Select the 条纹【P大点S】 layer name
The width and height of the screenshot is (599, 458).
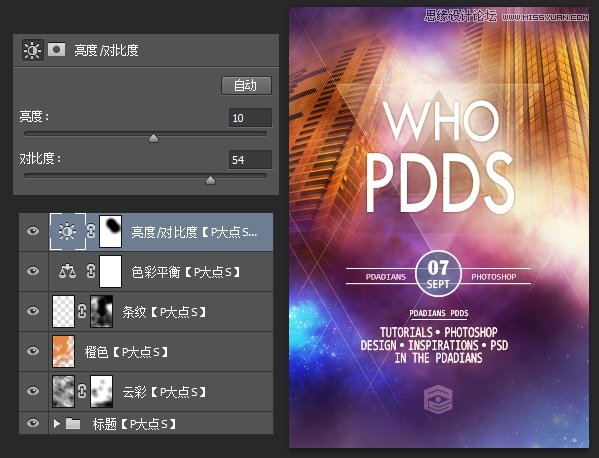tap(164, 312)
